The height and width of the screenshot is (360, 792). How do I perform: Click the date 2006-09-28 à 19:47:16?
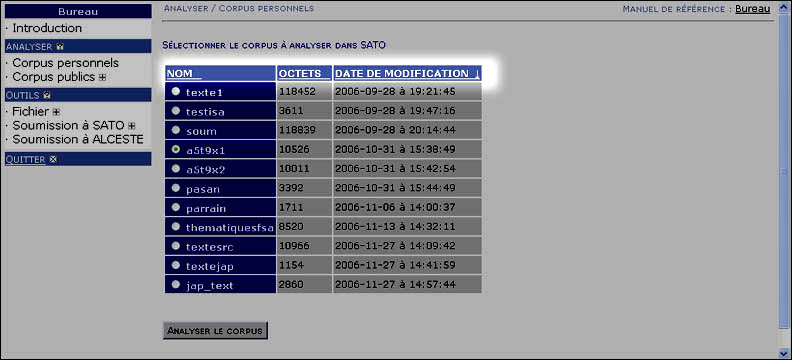[395, 111]
